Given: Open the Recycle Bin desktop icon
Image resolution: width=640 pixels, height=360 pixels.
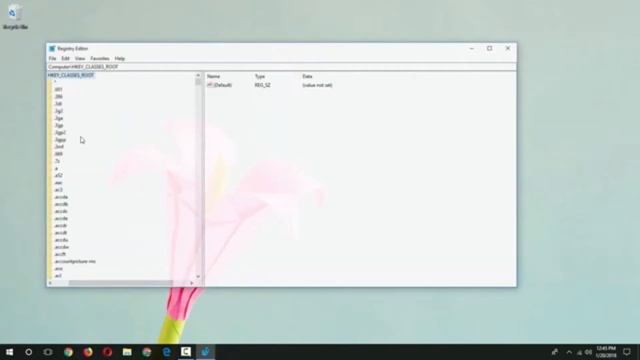Looking at the screenshot, I should point(15,17).
